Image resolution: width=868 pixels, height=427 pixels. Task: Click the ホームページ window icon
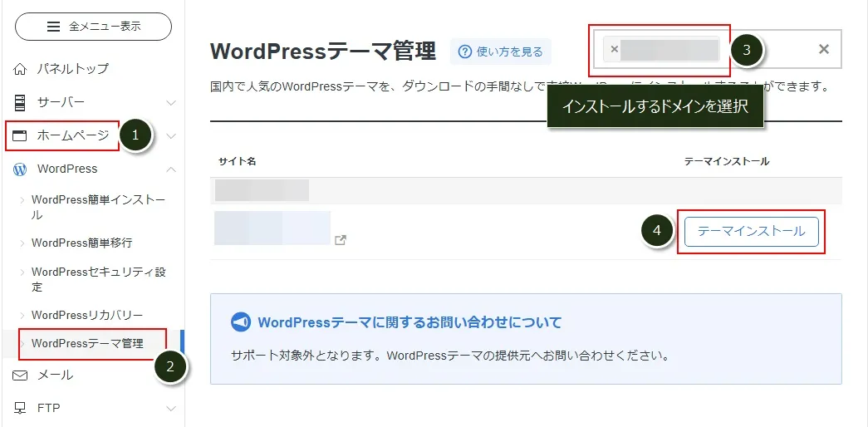pos(21,135)
